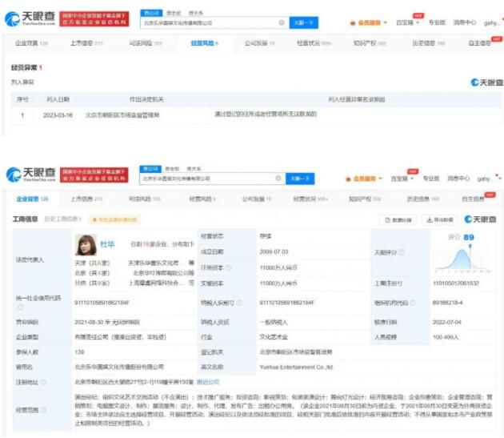Open the gahy account menu in upper header

point(493,23)
